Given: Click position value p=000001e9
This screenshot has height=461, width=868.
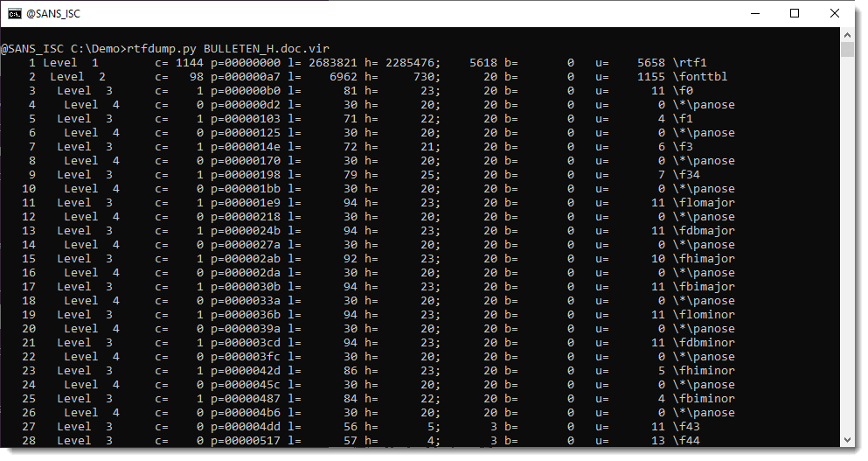Looking at the screenshot, I should coord(246,203).
